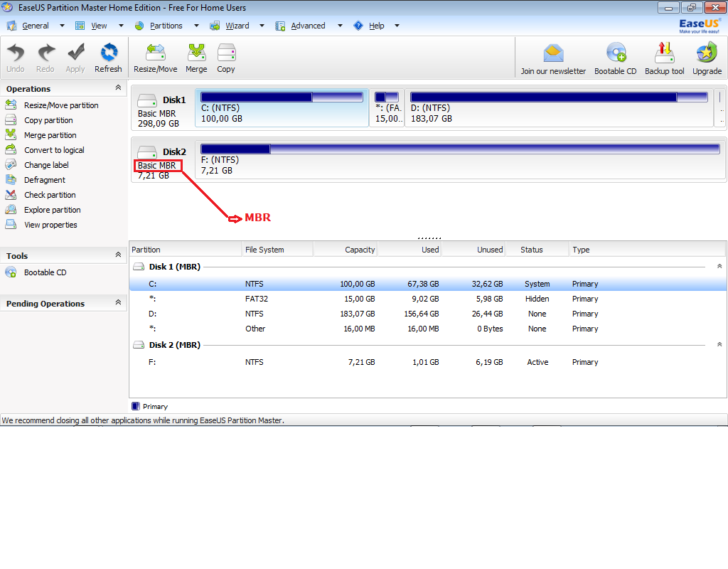Expand the General menu dropdown arrow
This screenshot has width=728, height=569.
click(x=63, y=26)
